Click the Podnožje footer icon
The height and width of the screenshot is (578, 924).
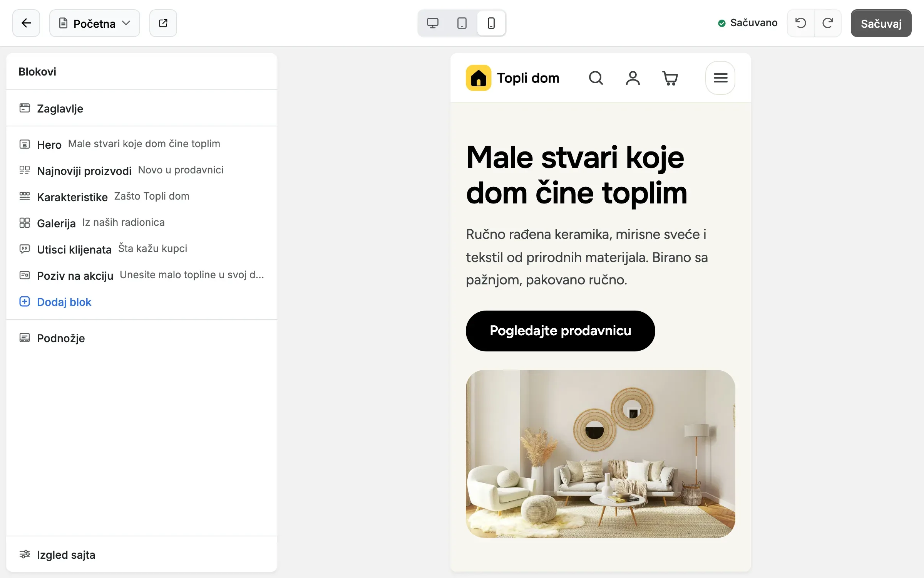(25, 338)
